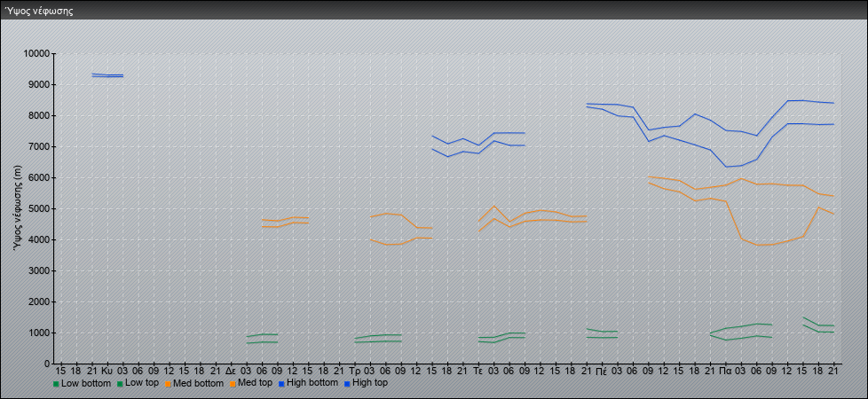Viewport: 868px width, 399px height.
Task: Click the 5000 y-axis value
Action: point(39,208)
